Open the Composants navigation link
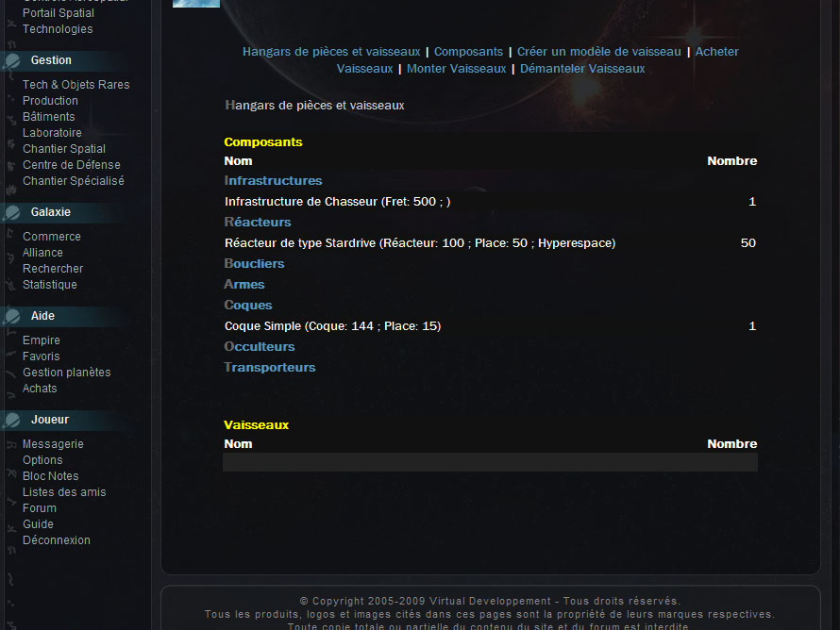This screenshot has width=840, height=630. (x=468, y=52)
